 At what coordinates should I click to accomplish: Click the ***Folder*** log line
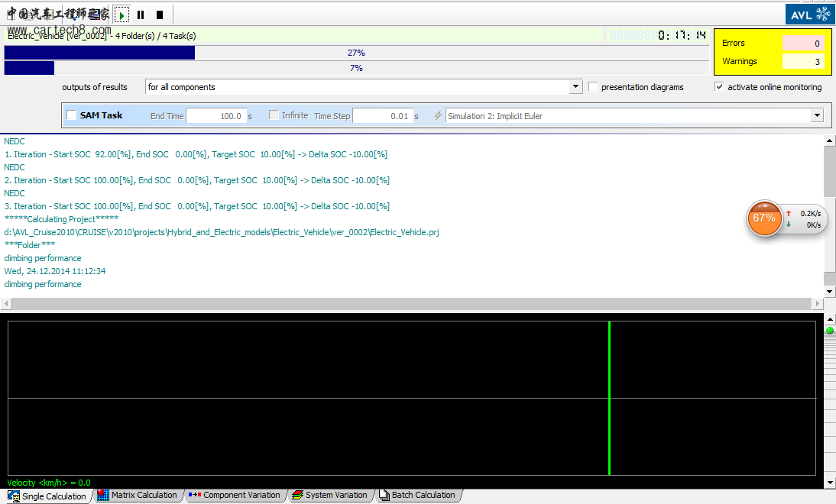click(x=30, y=245)
